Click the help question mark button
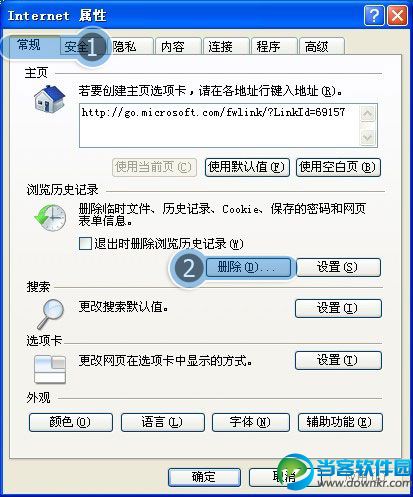This screenshot has height=497, width=413. pyautogui.click(x=374, y=15)
